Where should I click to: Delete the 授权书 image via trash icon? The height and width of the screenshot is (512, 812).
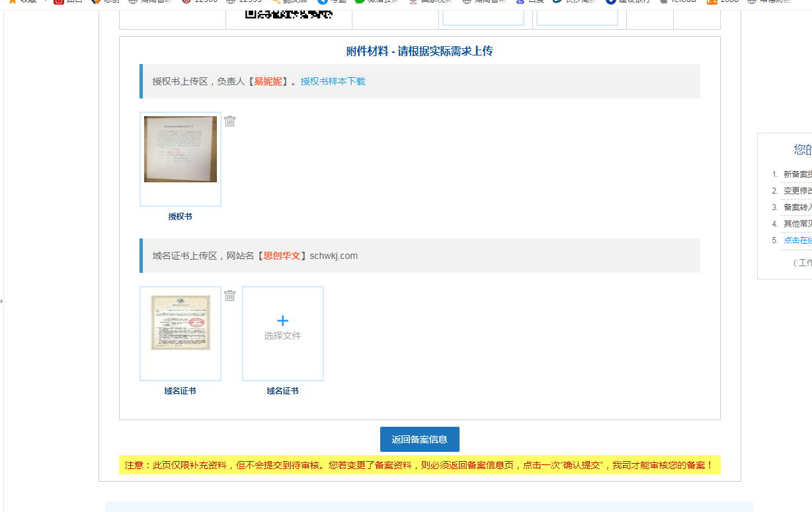tap(229, 120)
